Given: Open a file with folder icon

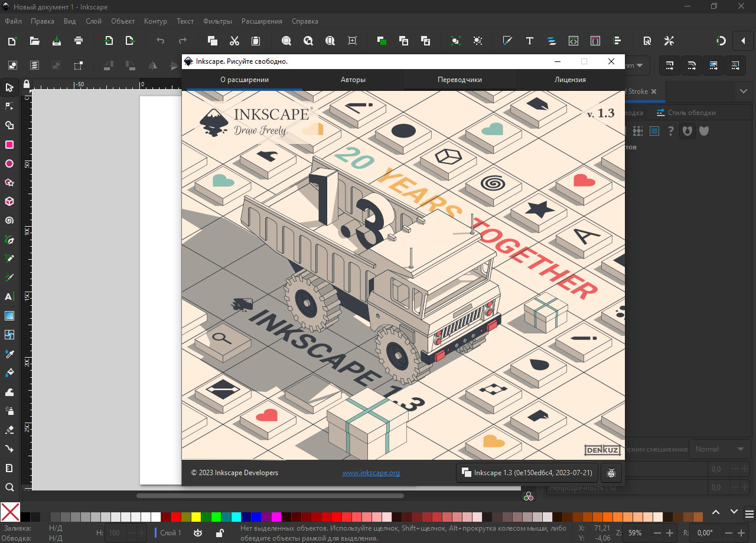Looking at the screenshot, I should coord(34,41).
